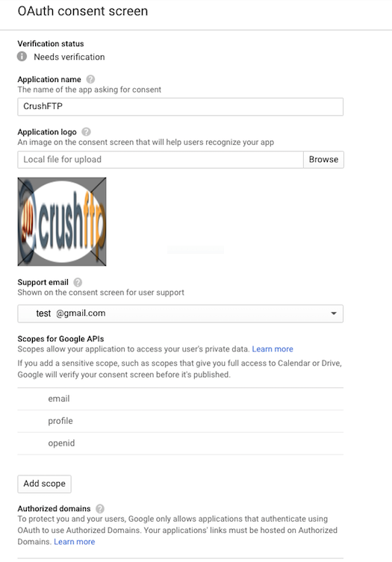The image size is (392, 562).
Task: Show help tooltip for Support email
Action: pos(78,282)
